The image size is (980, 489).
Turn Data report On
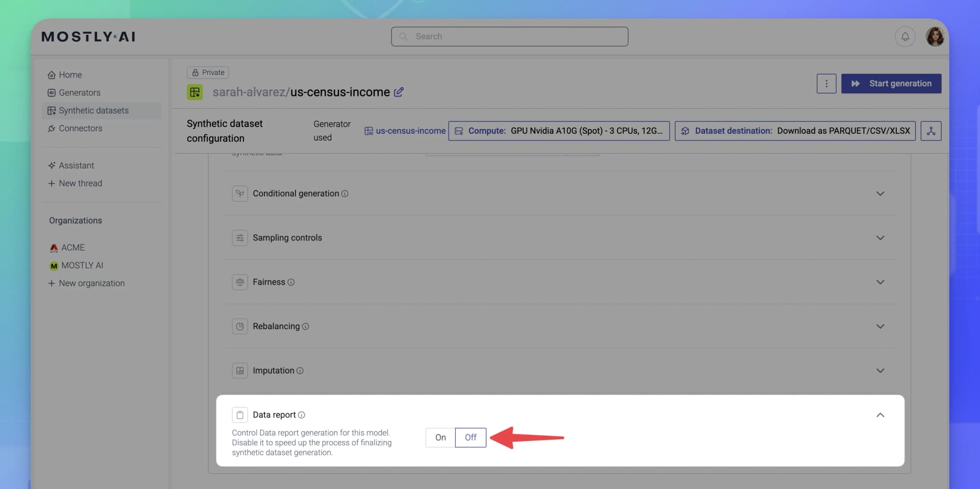click(x=440, y=437)
